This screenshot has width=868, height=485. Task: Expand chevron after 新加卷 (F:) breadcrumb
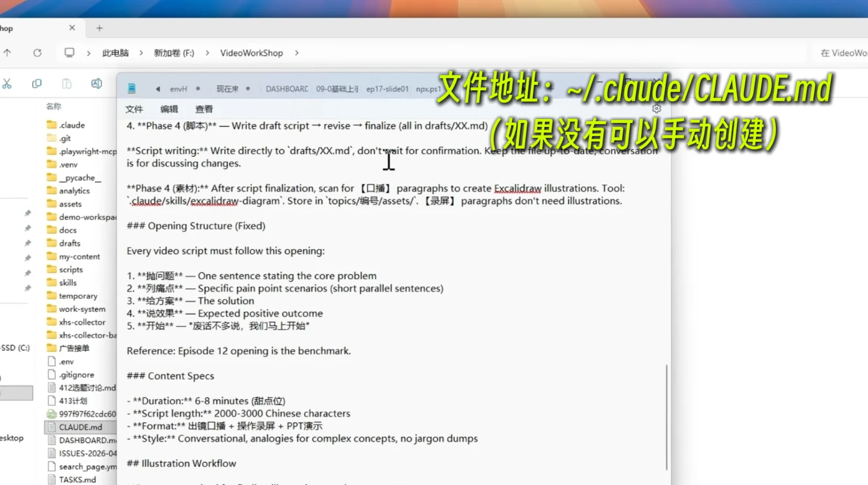[207, 53]
